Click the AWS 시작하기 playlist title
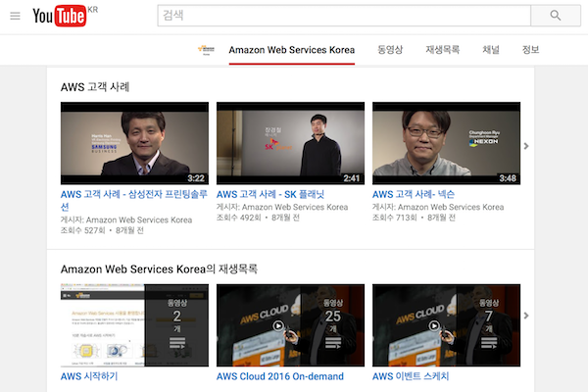The height and width of the screenshot is (392, 588). (x=89, y=376)
